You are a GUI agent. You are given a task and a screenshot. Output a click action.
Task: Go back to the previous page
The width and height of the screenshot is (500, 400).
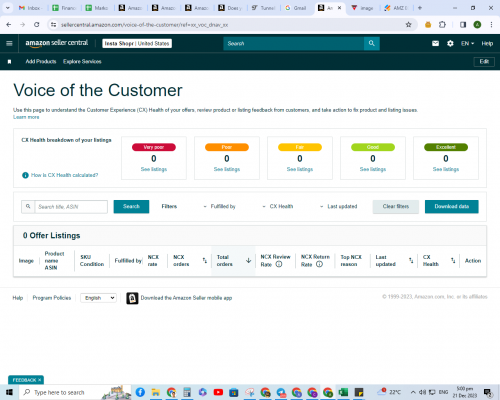click(9, 25)
